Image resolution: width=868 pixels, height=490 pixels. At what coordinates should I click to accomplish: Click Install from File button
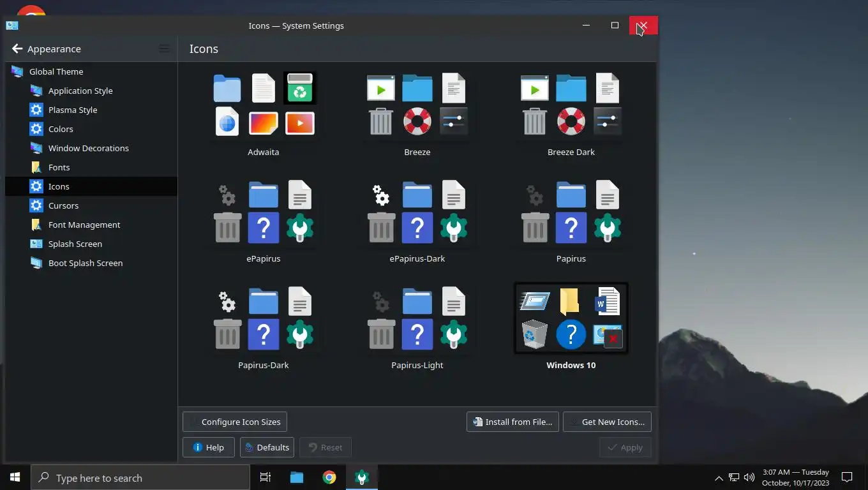click(x=513, y=422)
